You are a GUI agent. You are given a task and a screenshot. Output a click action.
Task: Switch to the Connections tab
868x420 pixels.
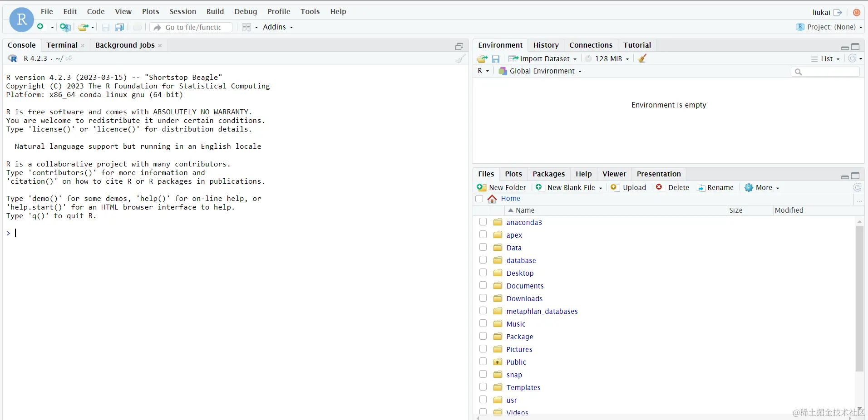point(591,45)
